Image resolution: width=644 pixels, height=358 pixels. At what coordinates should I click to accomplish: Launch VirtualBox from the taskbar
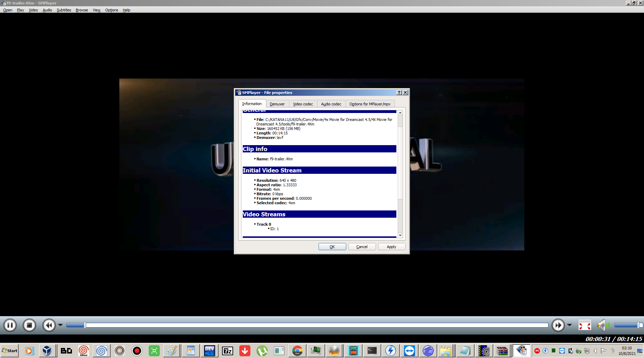coord(47,351)
